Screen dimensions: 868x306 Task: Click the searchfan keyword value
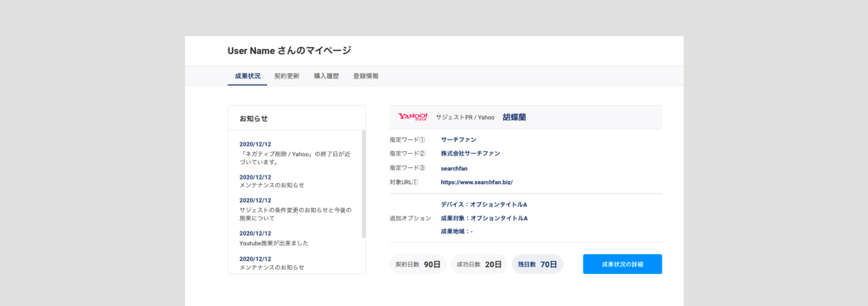(454, 168)
